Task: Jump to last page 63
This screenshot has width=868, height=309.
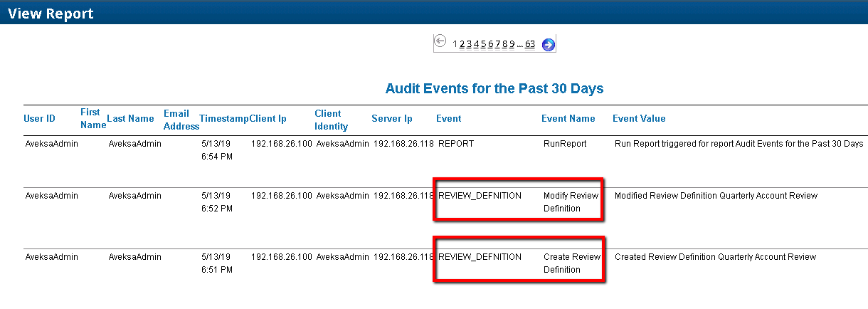Action: coord(530,44)
